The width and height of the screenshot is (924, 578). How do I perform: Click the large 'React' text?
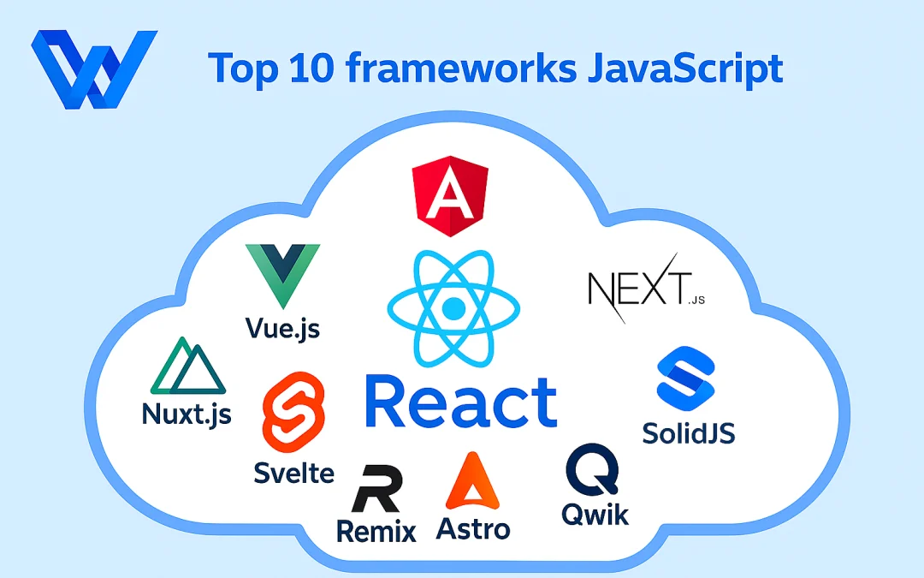pos(461,401)
